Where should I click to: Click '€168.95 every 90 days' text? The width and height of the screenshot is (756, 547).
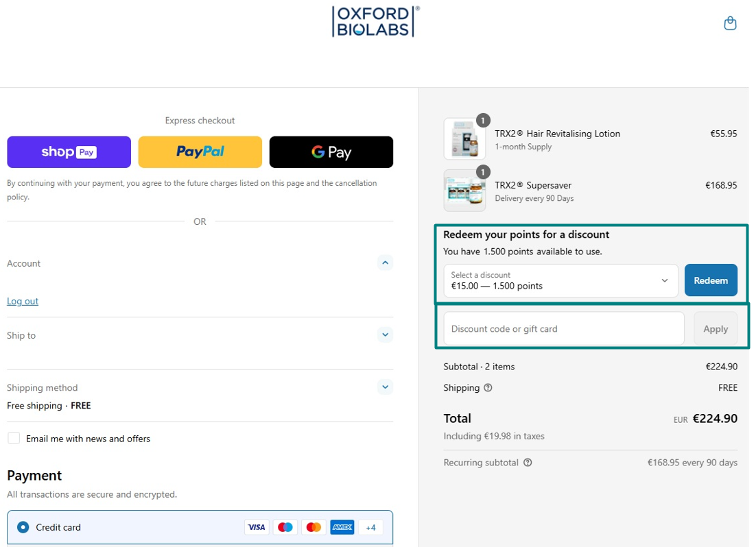[x=692, y=462]
